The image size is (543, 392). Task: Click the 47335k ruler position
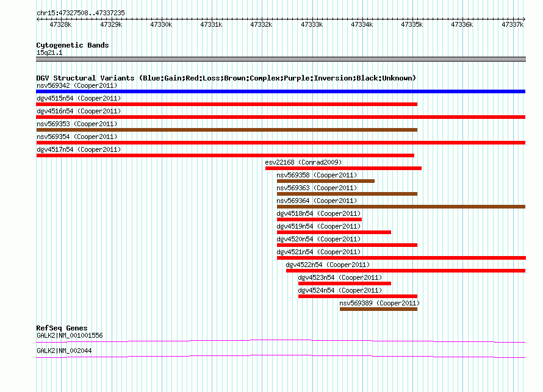[x=412, y=24]
